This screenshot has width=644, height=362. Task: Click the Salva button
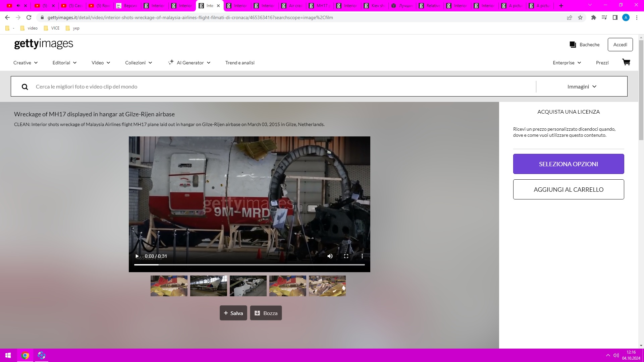click(x=233, y=313)
